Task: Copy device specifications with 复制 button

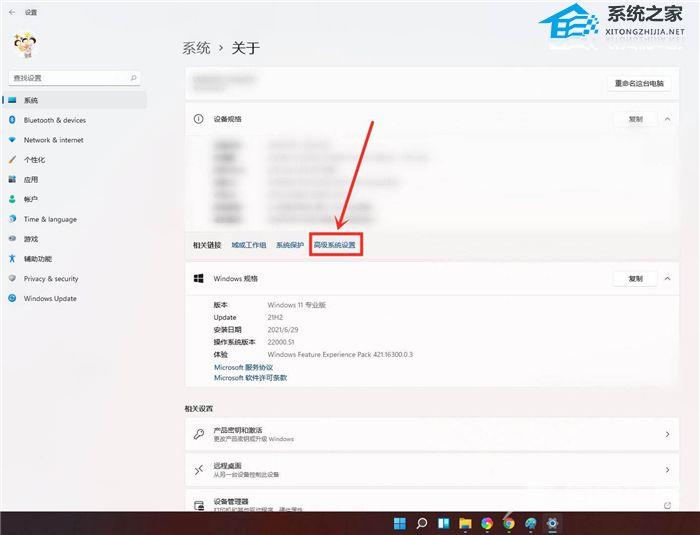Action: point(635,119)
